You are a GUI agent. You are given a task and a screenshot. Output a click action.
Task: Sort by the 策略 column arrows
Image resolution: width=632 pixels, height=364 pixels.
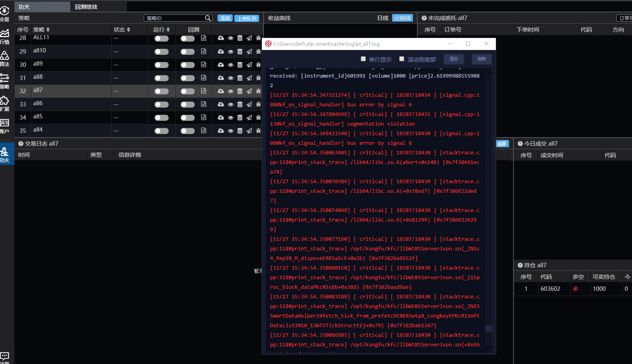click(x=48, y=30)
